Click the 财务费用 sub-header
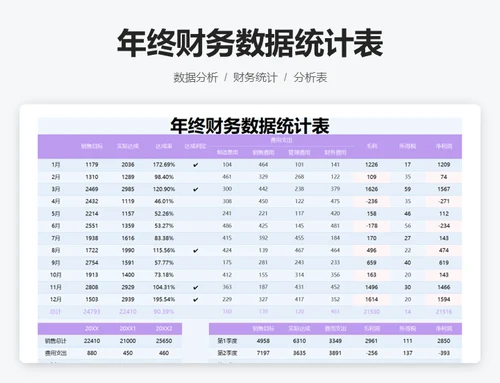The width and height of the screenshot is (500, 383). pos(335,152)
